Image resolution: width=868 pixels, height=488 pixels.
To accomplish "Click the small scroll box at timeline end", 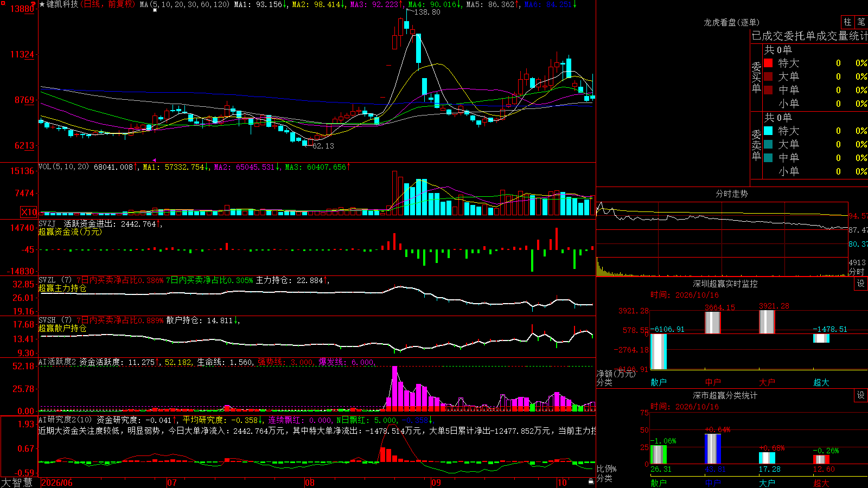I will [x=591, y=481].
